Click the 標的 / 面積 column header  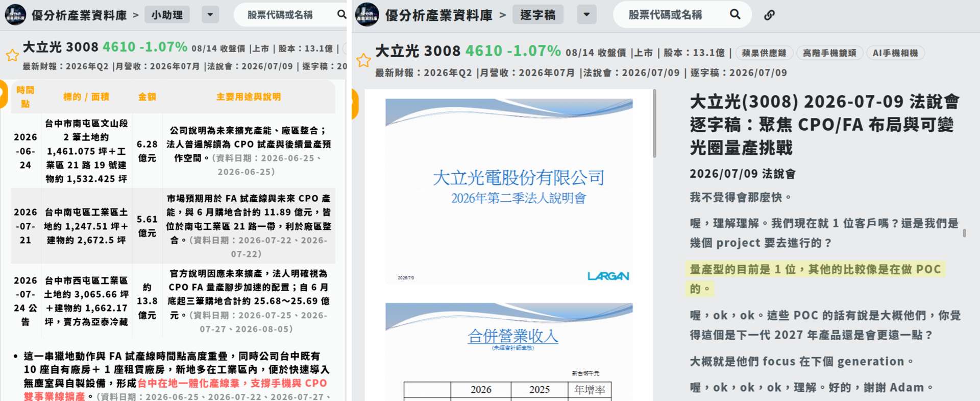coord(86,97)
